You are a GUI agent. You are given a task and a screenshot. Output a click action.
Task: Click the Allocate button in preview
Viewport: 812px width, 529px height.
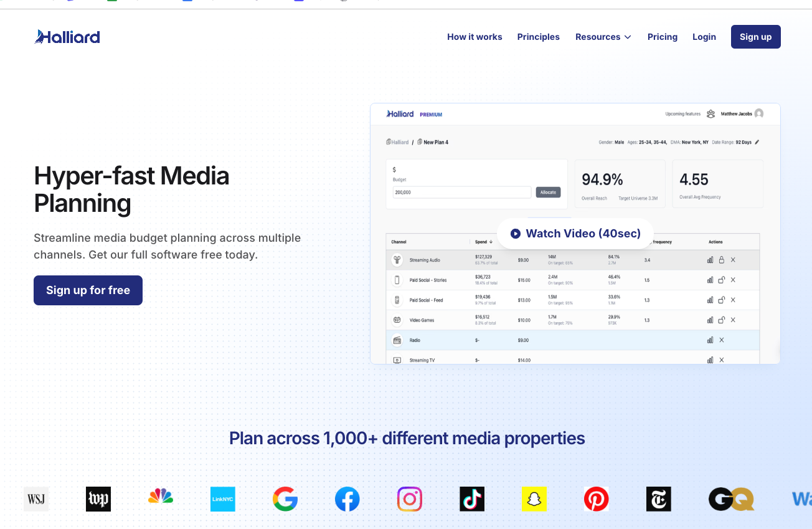(x=548, y=192)
